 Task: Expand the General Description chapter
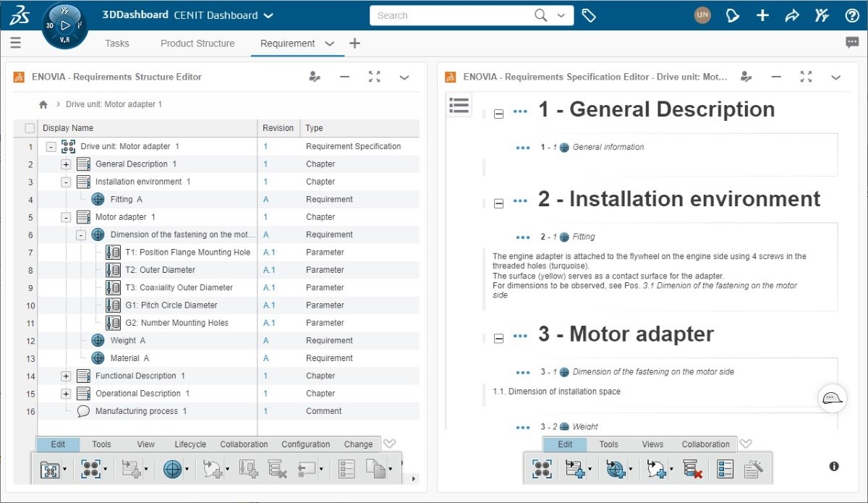click(66, 164)
